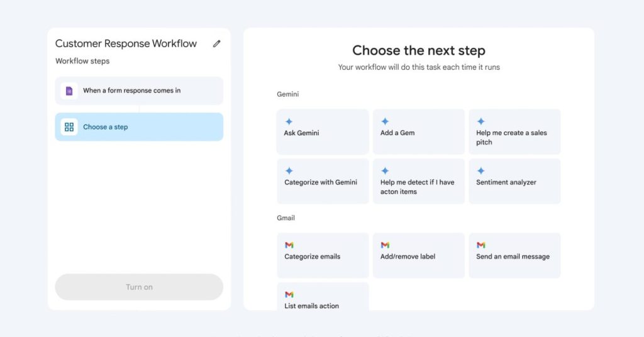Click the purple Forms document icon

69,91
